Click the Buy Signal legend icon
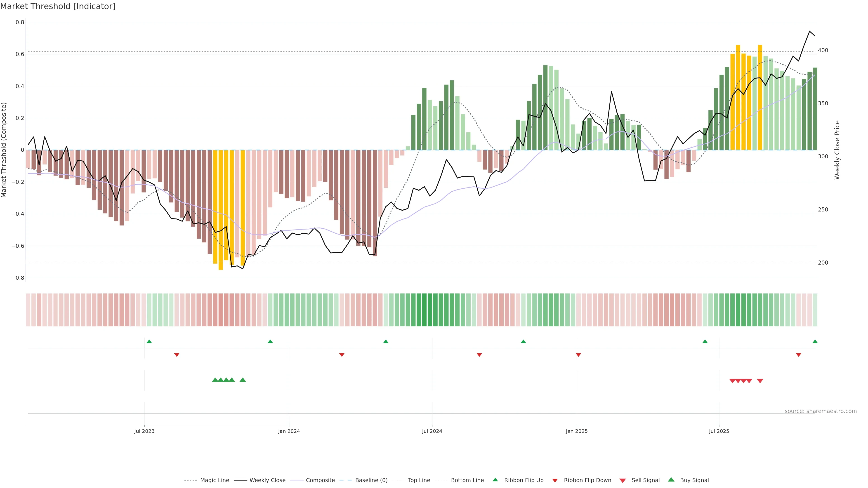The height and width of the screenshot is (488, 868). pyautogui.click(x=671, y=480)
